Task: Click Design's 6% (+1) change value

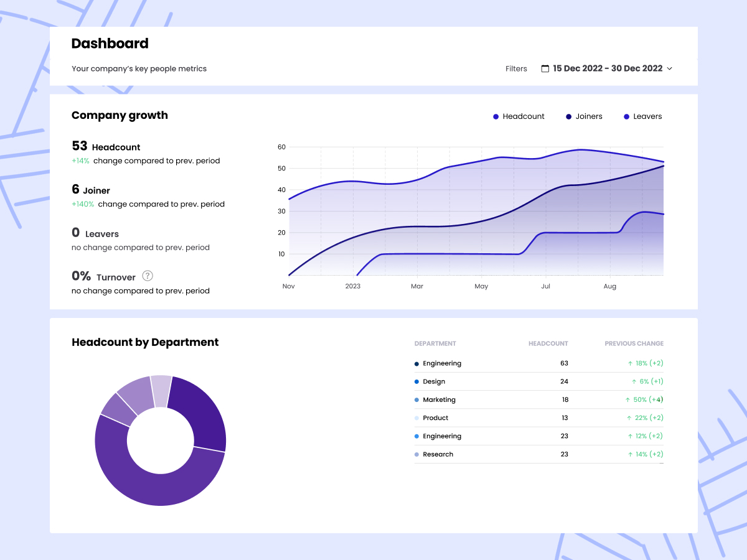Action: (649, 381)
